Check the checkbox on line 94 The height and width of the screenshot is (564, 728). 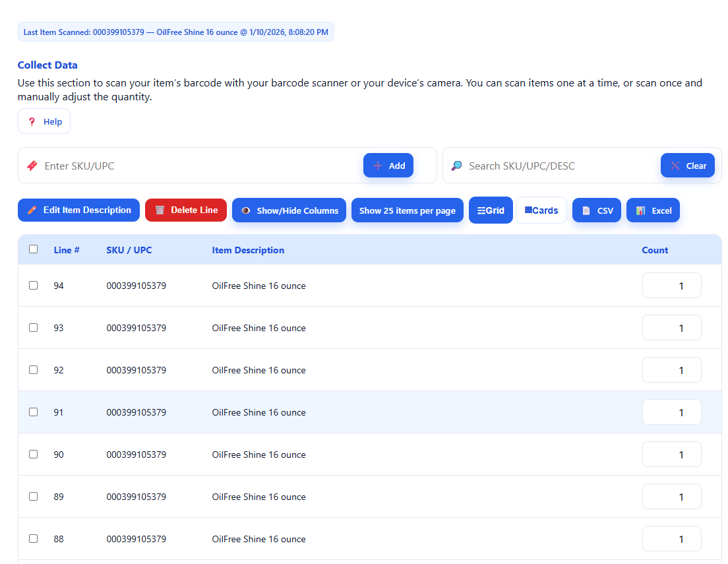(x=33, y=285)
